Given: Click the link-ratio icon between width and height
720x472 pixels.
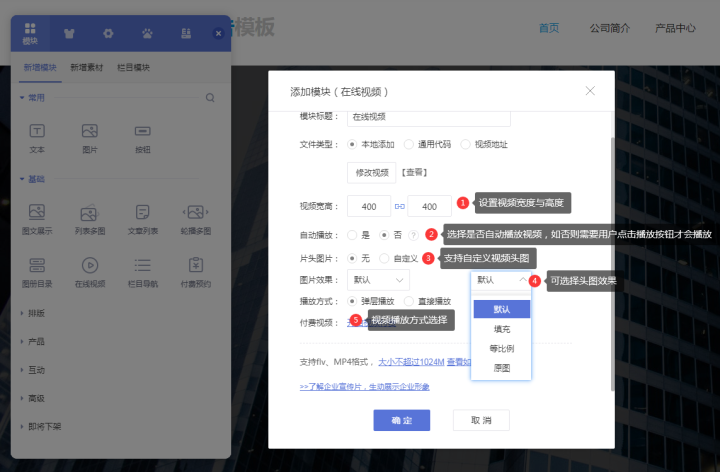Looking at the screenshot, I should click(x=399, y=207).
